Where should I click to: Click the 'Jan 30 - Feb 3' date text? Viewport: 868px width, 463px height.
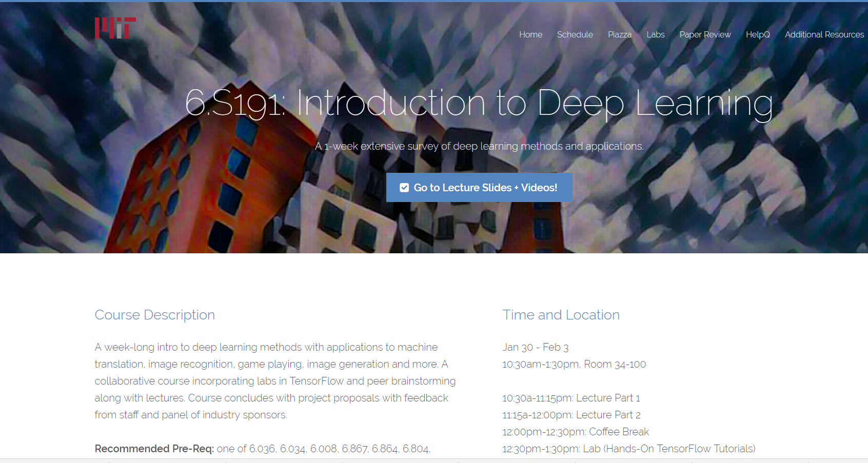[536, 347]
